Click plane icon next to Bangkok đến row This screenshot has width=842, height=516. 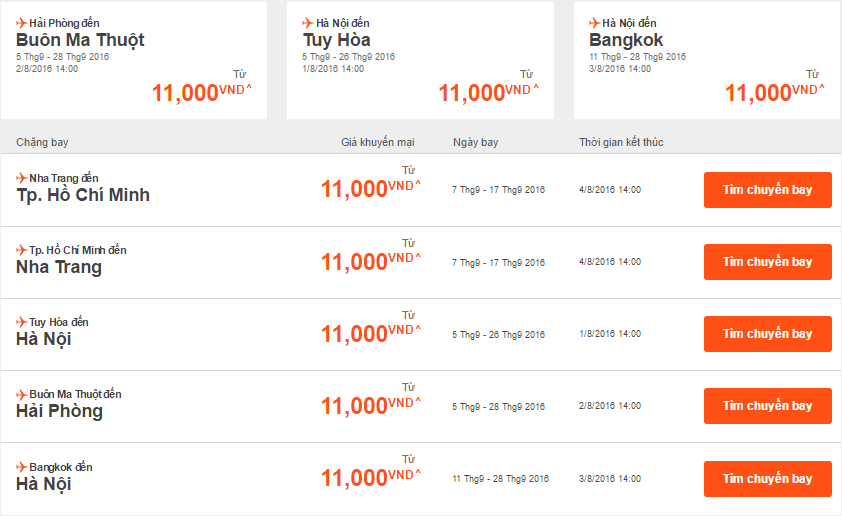coord(22,467)
